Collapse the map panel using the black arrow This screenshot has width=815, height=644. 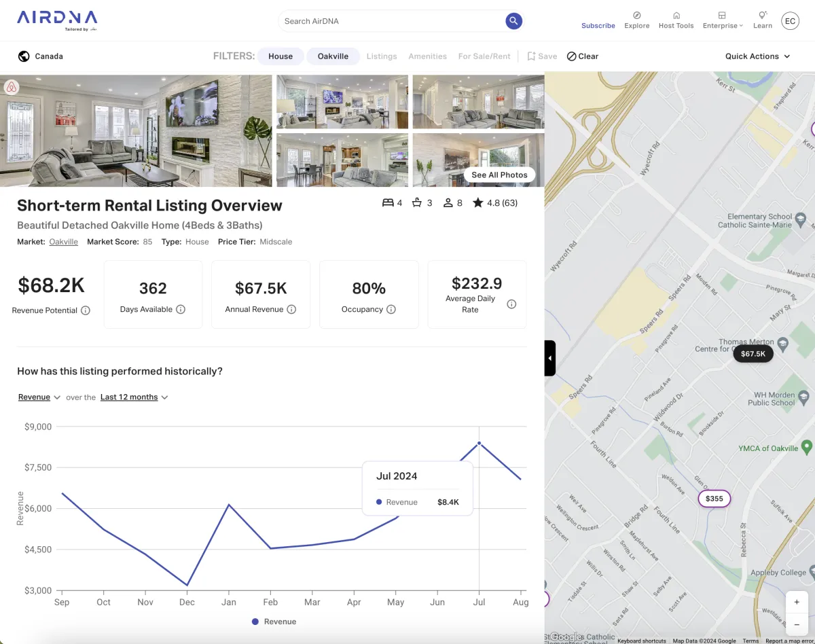550,358
